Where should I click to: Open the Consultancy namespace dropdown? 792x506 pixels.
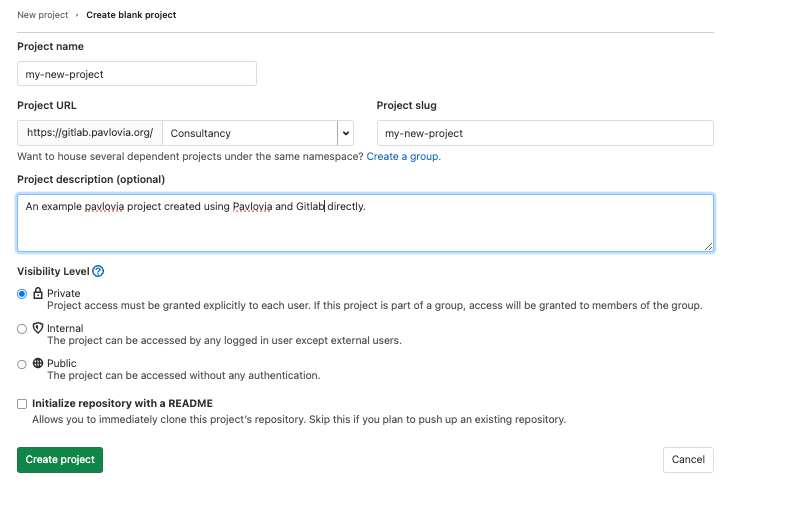[x=250, y=133]
